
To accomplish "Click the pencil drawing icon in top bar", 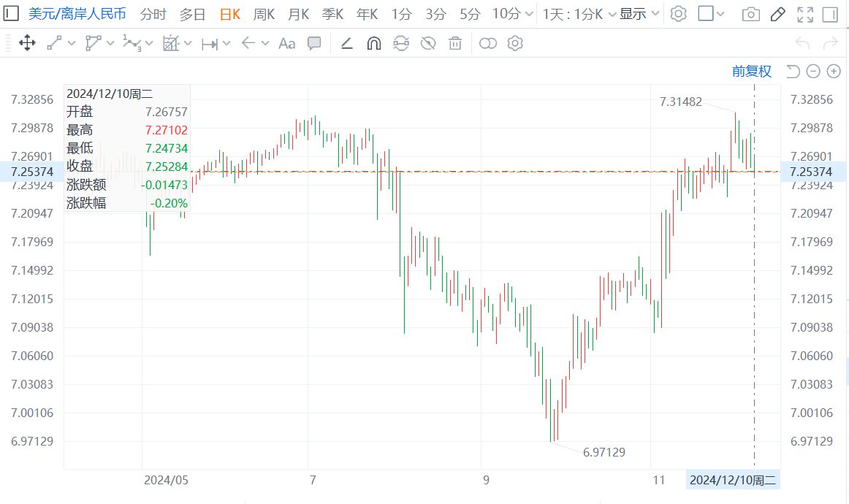I will point(777,14).
